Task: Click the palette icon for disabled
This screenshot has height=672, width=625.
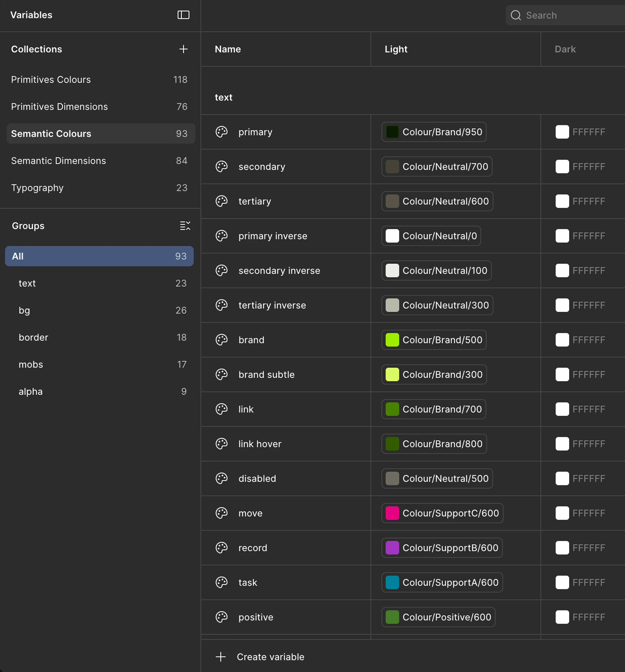Action: click(222, 478)
